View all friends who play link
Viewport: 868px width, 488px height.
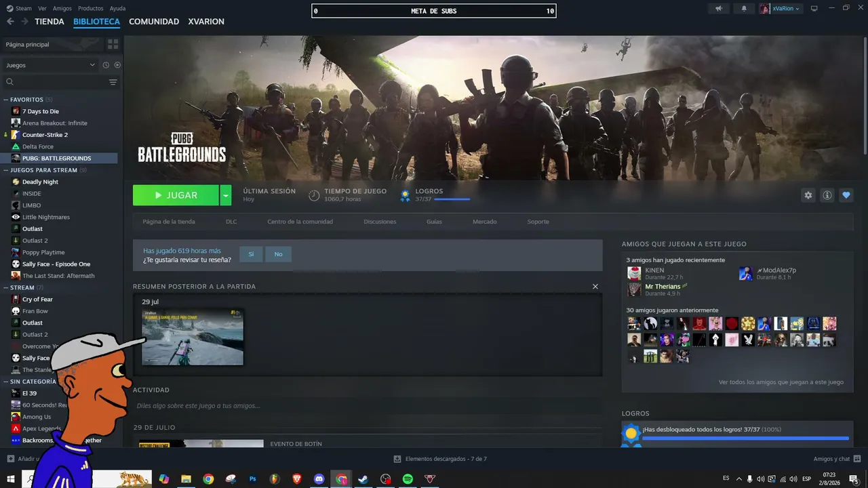point(781,382)
